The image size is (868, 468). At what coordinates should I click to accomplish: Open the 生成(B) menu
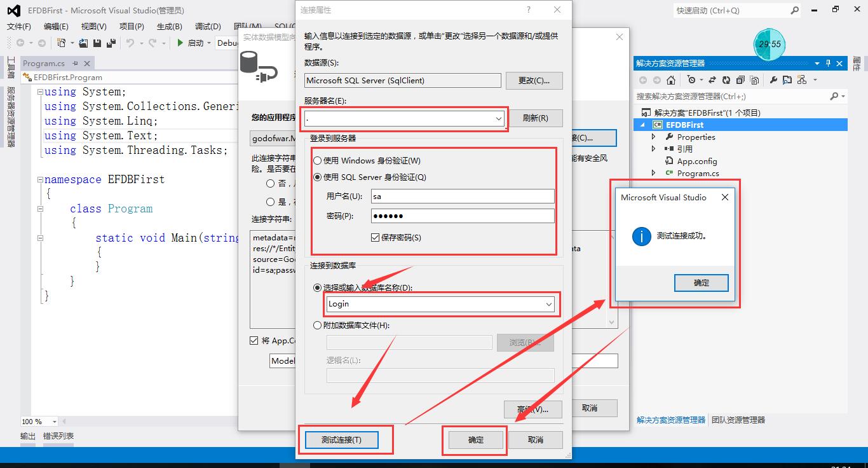pyautogui.click(x=169, y=26)
